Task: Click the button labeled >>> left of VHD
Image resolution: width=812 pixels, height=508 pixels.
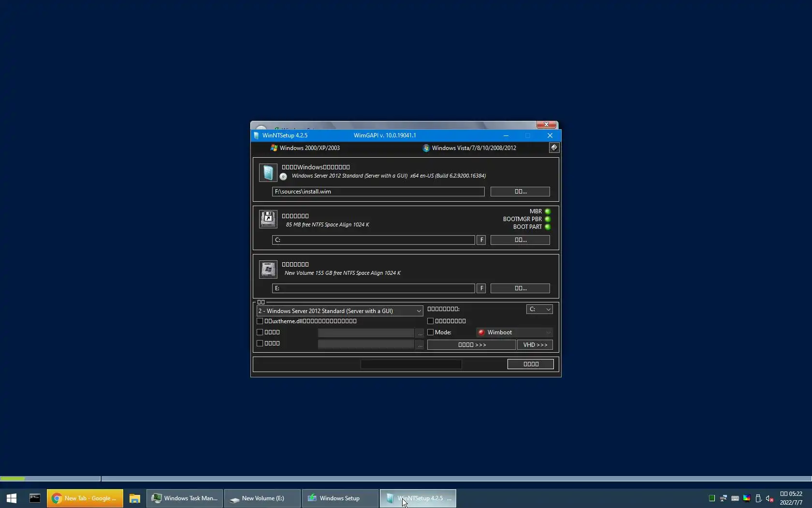Action: 472,345
